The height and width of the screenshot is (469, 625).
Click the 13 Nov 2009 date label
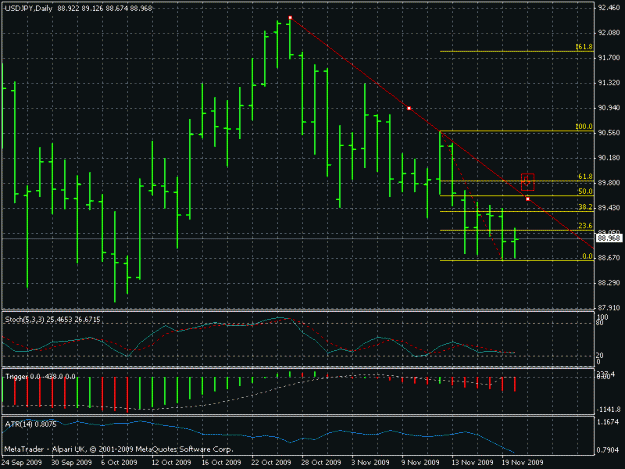click(x=472, y=463)
